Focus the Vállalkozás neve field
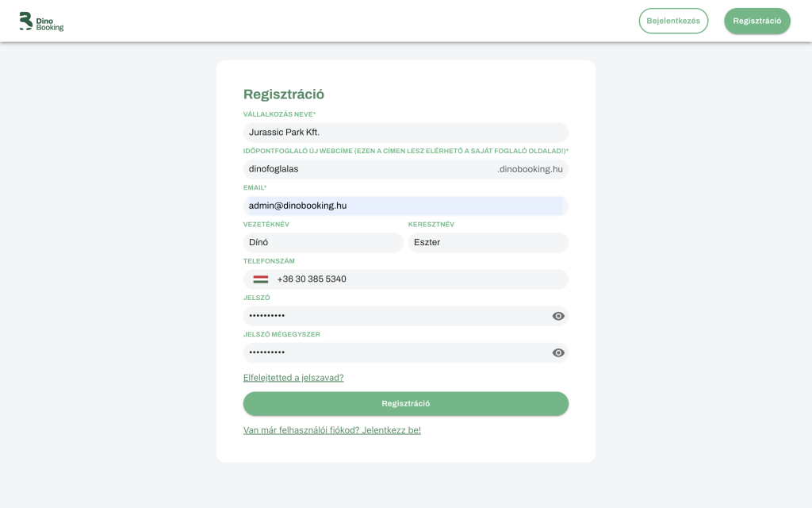The image size is (812, 508). pos(405,133)
